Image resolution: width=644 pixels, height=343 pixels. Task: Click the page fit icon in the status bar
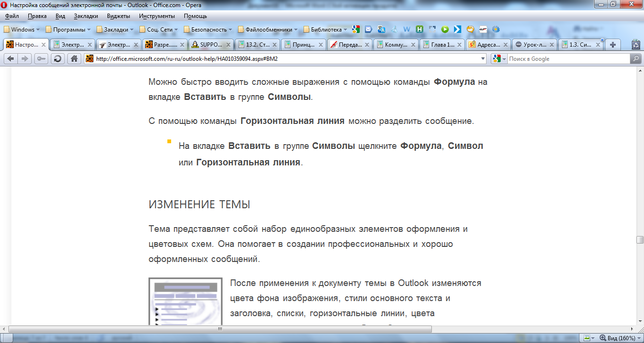coord(587,338)
